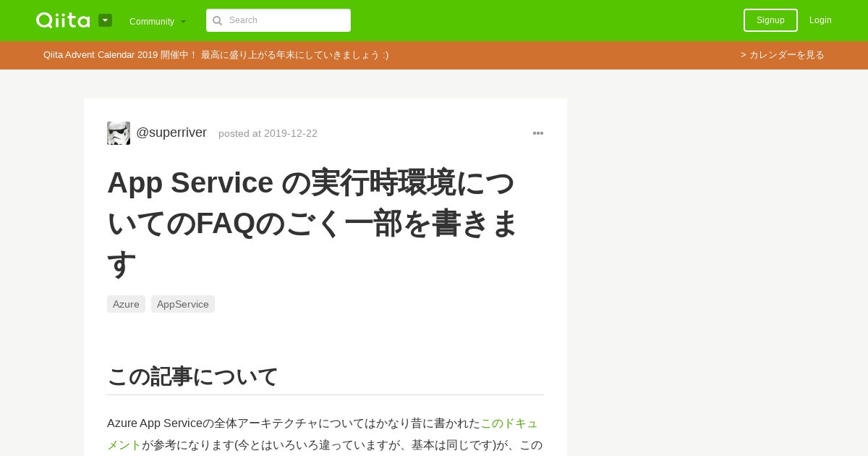Image resolution: width=868 pixels, height=456 pixels.
Task: Select the Azure tag
Action: [x=126, y=304]
